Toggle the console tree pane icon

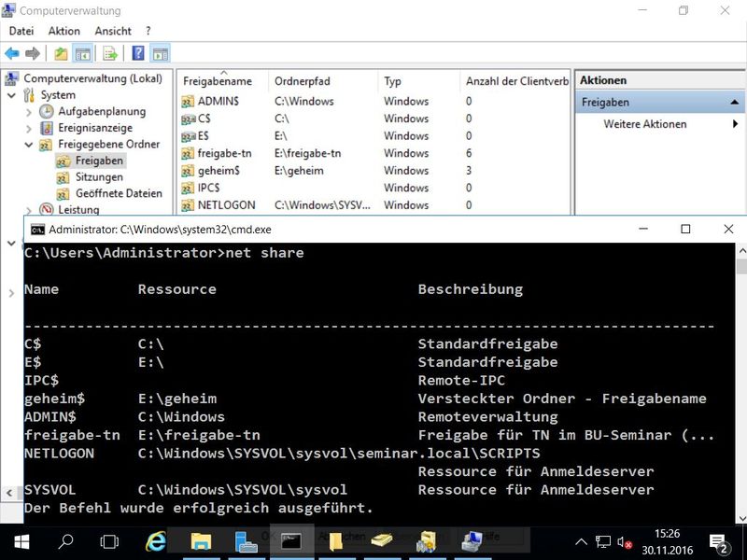82,54
